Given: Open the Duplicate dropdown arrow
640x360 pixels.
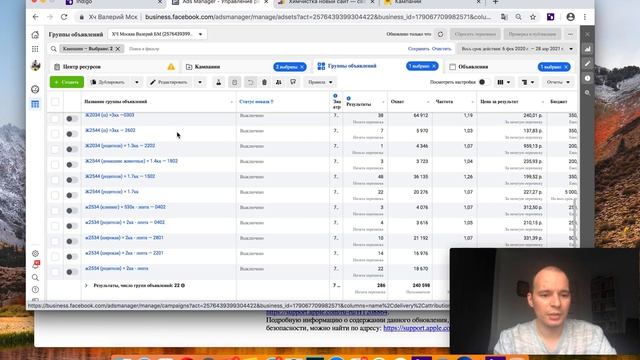Looking at the screenshot, I should click(x=137, y=82).
